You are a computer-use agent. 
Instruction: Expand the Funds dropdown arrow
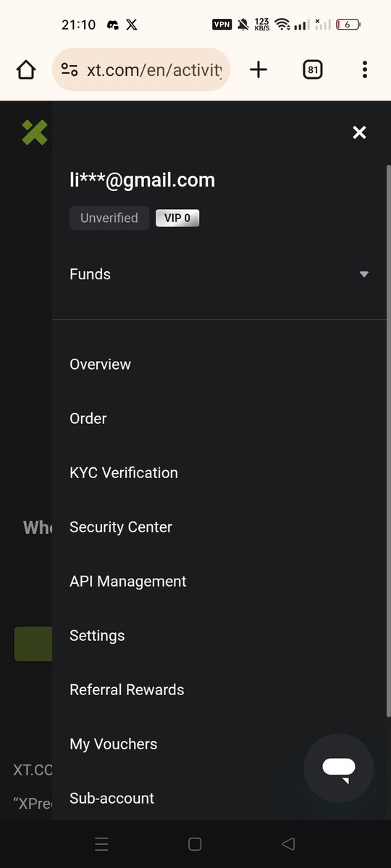[x=364, y=274]
